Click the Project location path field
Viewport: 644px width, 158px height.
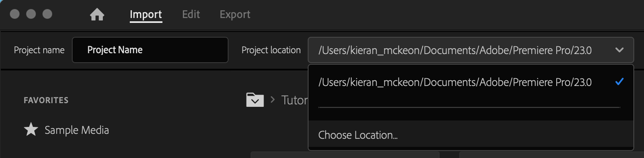tap(471, 50)
